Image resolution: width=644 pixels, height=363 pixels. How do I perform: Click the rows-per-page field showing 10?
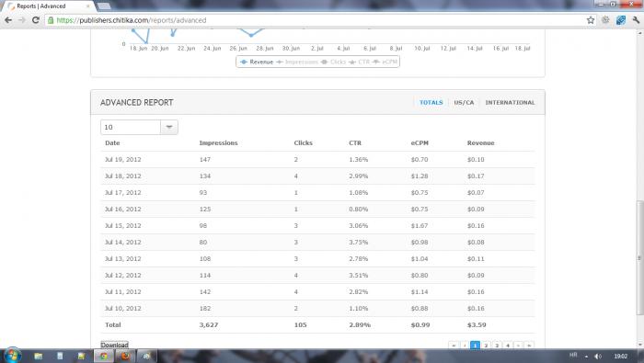click(x=131, y=127)
